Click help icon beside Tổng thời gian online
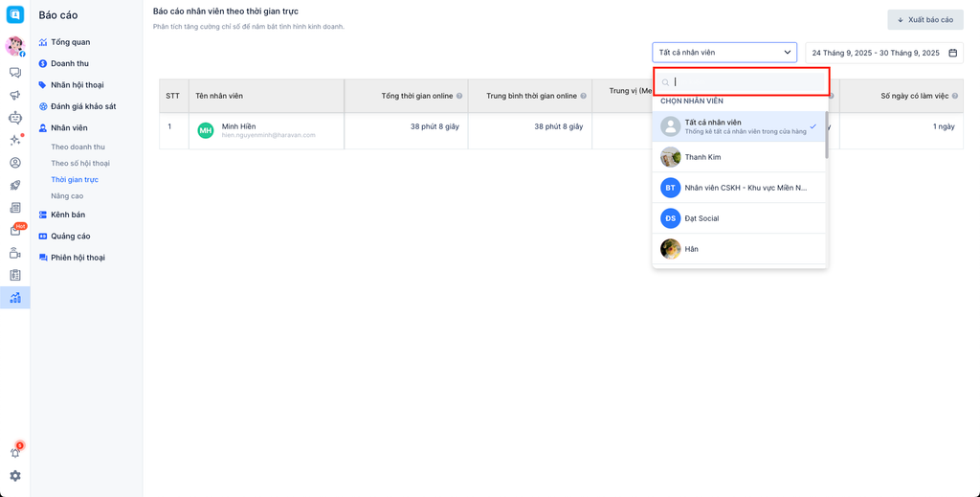This screenshot has width=980, height=497. pyautogui.click(x=459, y=96)
